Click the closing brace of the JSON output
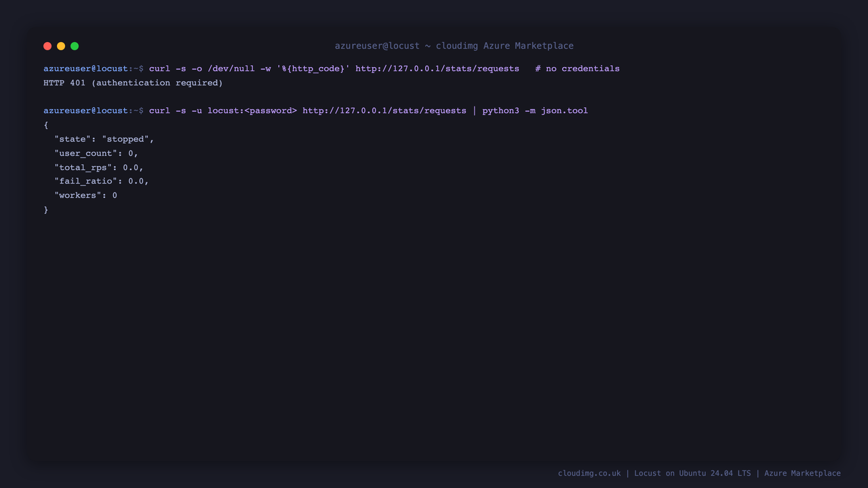868x488 pixels. pos(46,209)
